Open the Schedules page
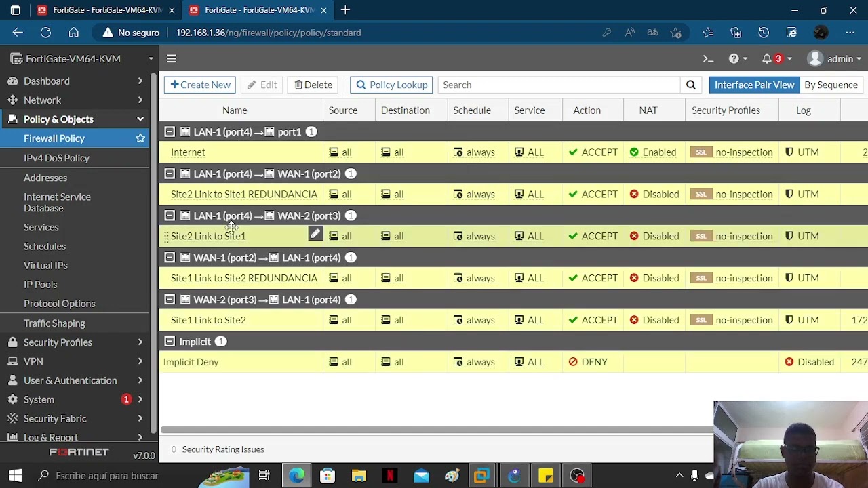This screenshot has width=868, height=488. coord(45,247)
